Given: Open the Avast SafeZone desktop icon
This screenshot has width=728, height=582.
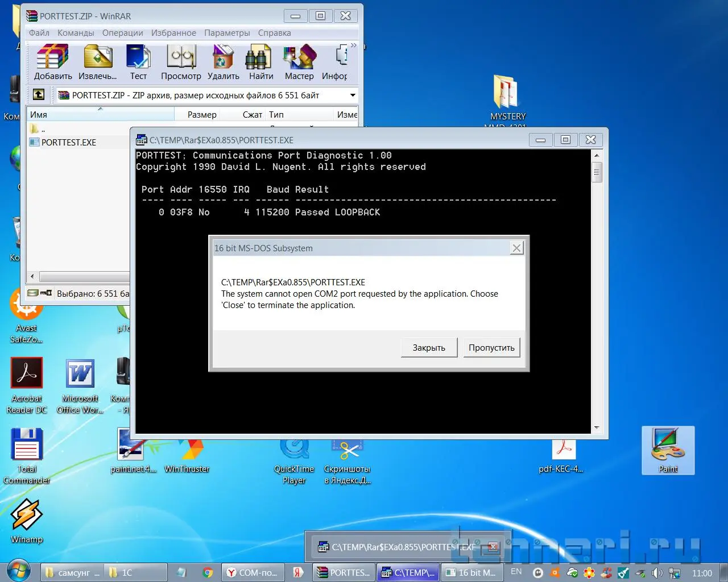Looking at the screenshot, I should click(26, 315).
